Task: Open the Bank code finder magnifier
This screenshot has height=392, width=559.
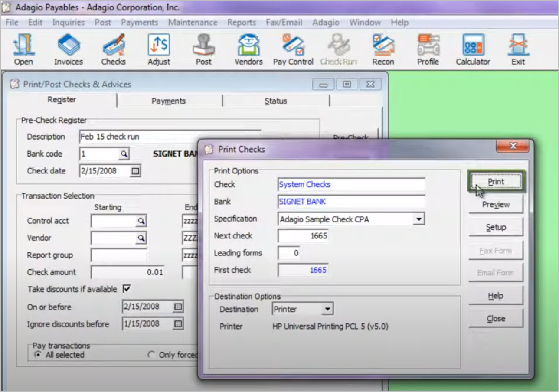Action: click(124, 154)
